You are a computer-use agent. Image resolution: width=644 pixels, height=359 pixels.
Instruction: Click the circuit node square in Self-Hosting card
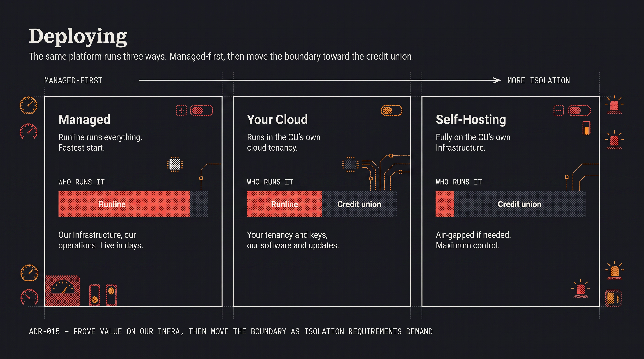[x=567, y=177]
